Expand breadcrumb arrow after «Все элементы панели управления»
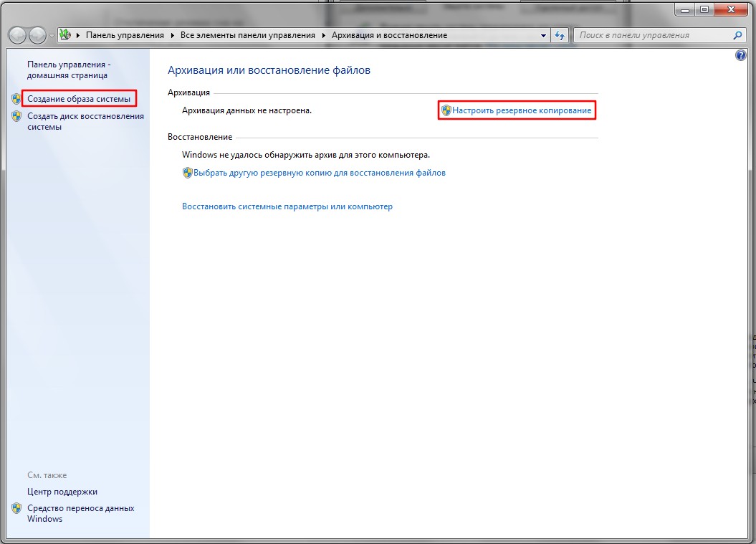756x544 pixels. pos(323,35)
